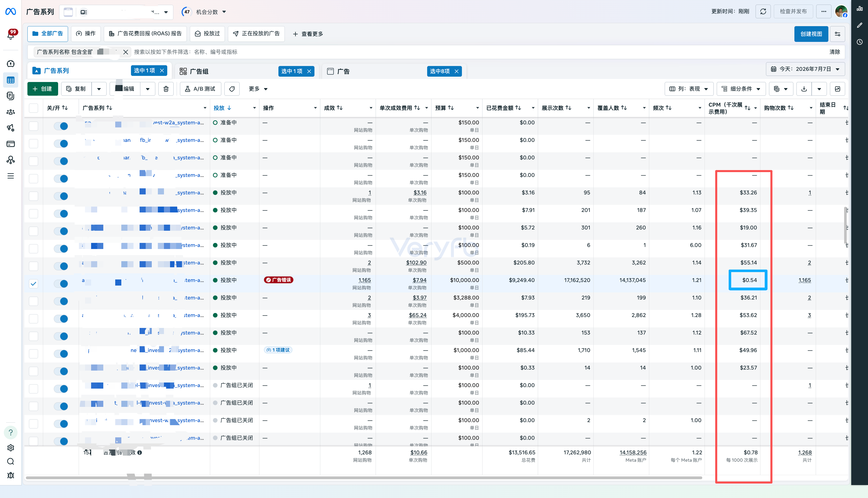This screenshot has width=868, height=498.
Task: Open the help question mark icon
Action: tap(11, 432)
